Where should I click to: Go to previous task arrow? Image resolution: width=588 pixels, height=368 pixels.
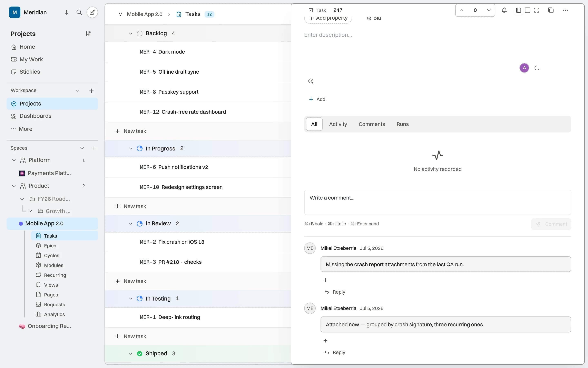coord(462,10)
